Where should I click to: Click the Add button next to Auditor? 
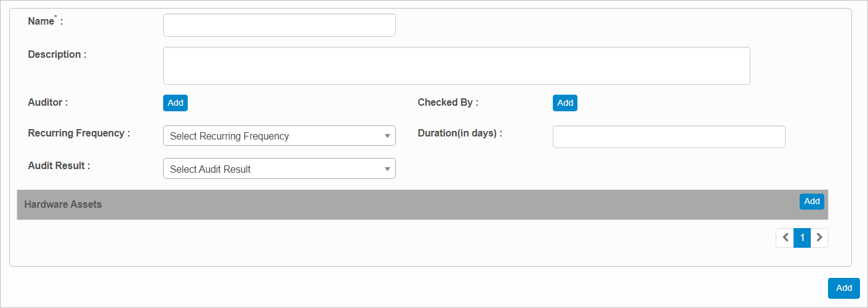point(175,103)
